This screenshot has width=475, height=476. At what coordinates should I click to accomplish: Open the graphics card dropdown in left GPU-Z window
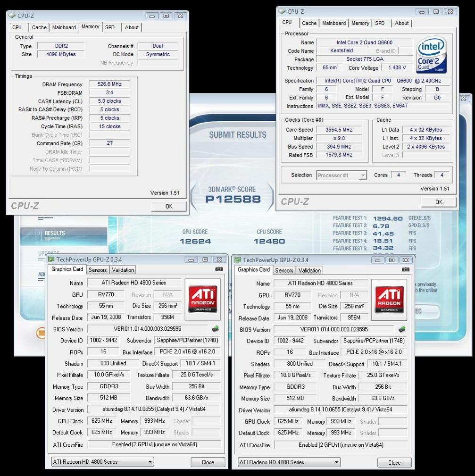102,462
